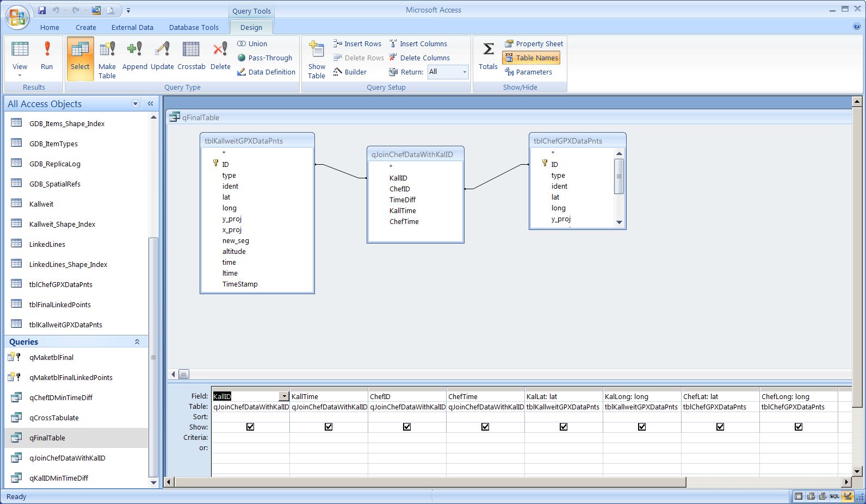Open the Property Sheet pane
This screenshot has width=866, height=504.
[534, 43]
